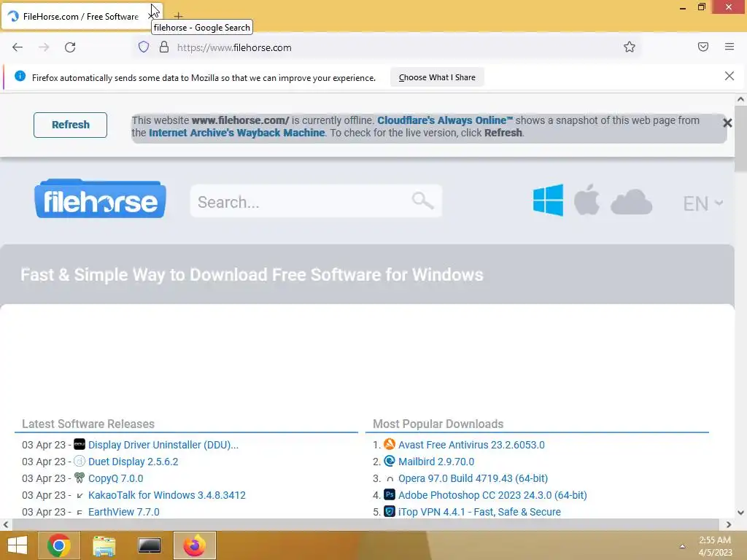Reload the current page

pyautogui.click(x=70, y=47)
